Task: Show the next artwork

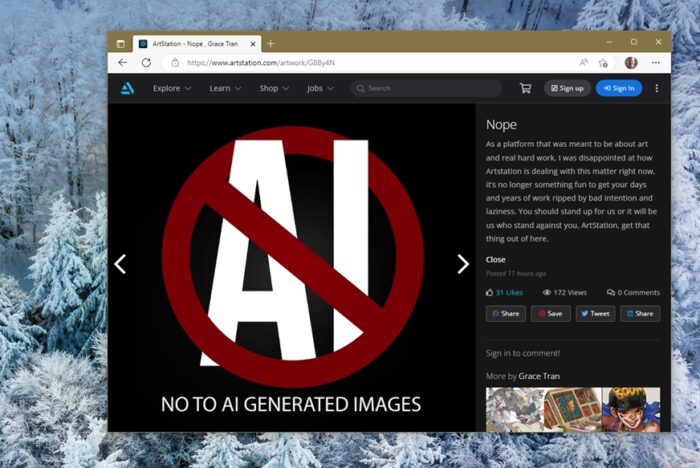Action: (x=463, y=264)
